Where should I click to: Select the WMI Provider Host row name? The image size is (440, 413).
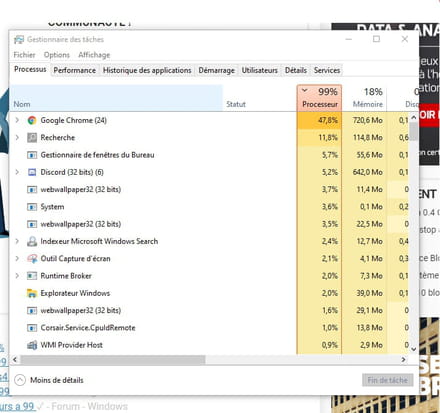(x=72, y=345)
